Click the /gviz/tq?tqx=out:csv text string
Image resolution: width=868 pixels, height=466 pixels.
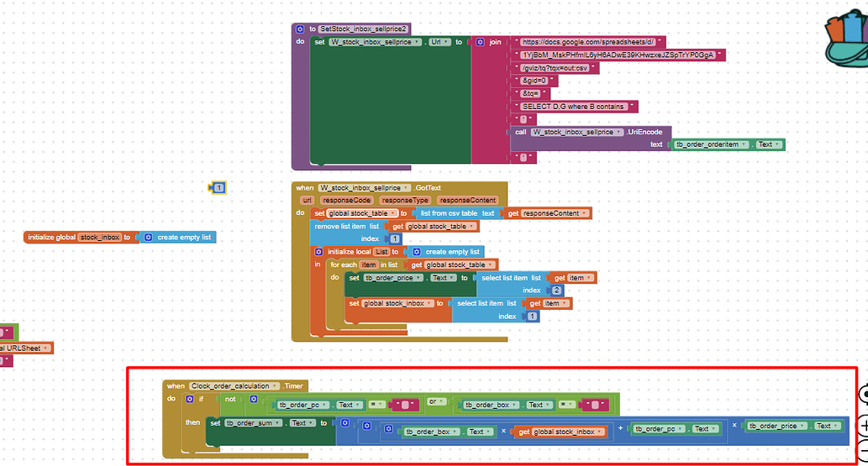[555, 68]
